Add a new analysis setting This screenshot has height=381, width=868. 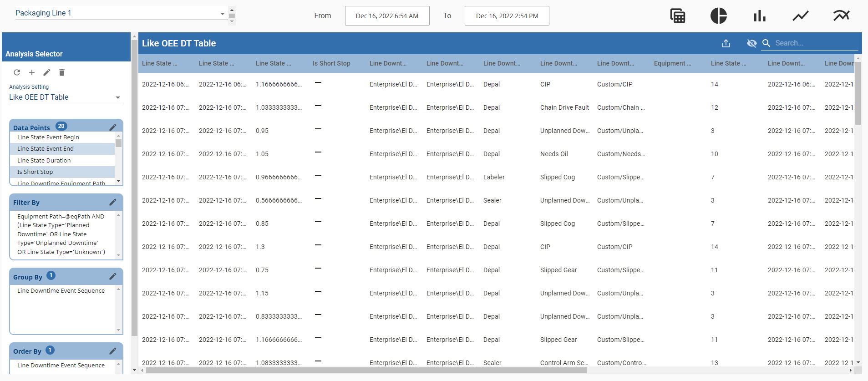click(32, 72)
